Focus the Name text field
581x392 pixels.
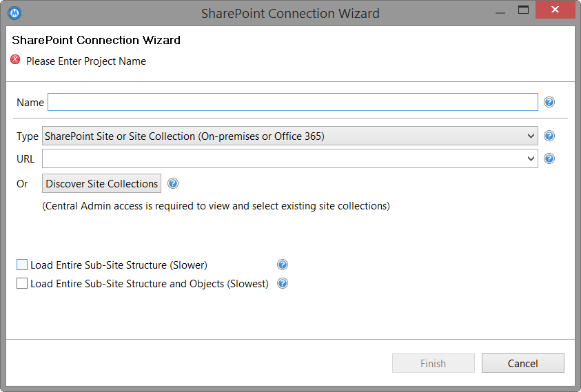point(292,102)
